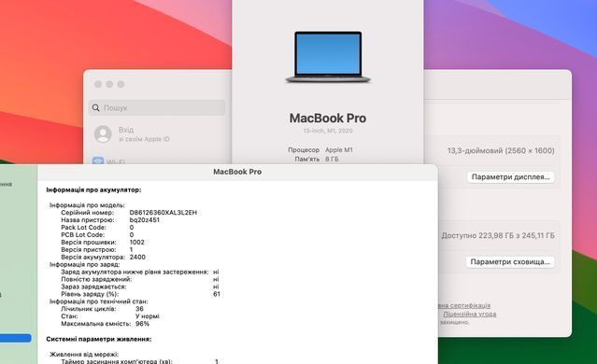Click the Максимальна ємність 96% line

(105, 324)
